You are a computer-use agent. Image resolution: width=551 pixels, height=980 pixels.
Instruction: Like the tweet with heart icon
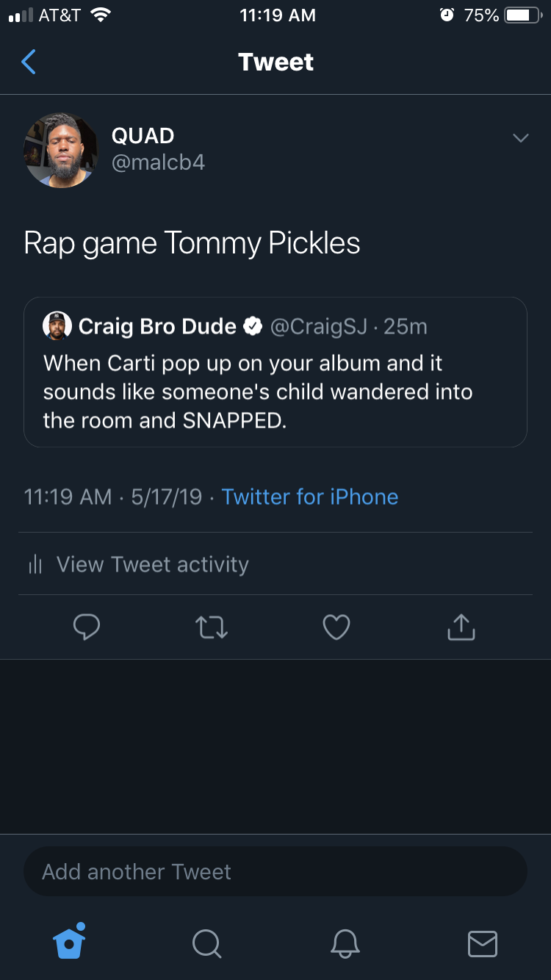336,627
